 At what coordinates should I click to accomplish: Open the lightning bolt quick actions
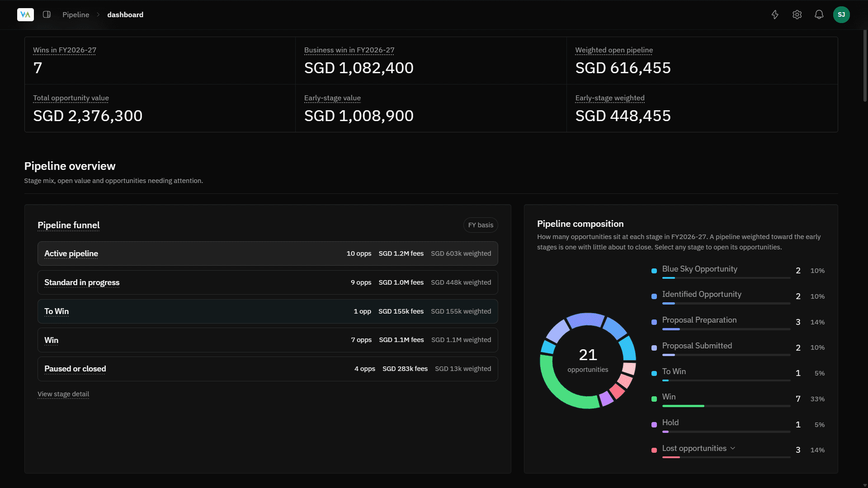tap(775, 14)
